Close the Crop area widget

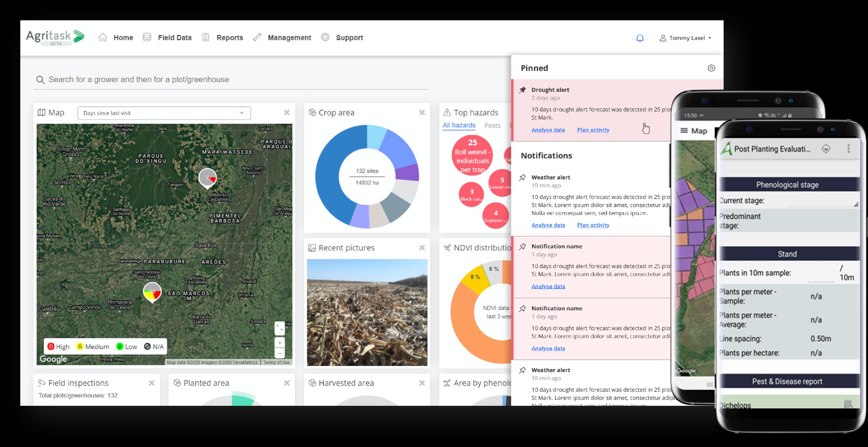coord(422,113)
